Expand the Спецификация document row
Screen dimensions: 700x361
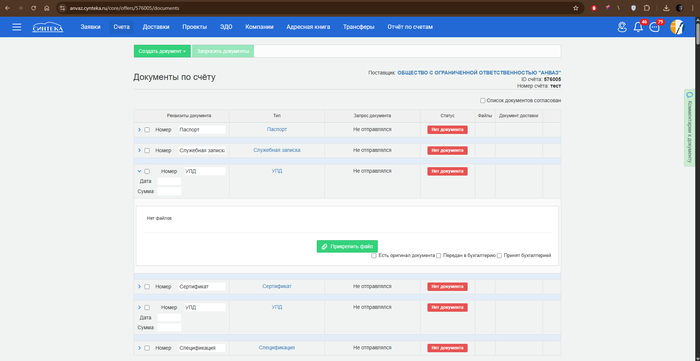(139, 348)
